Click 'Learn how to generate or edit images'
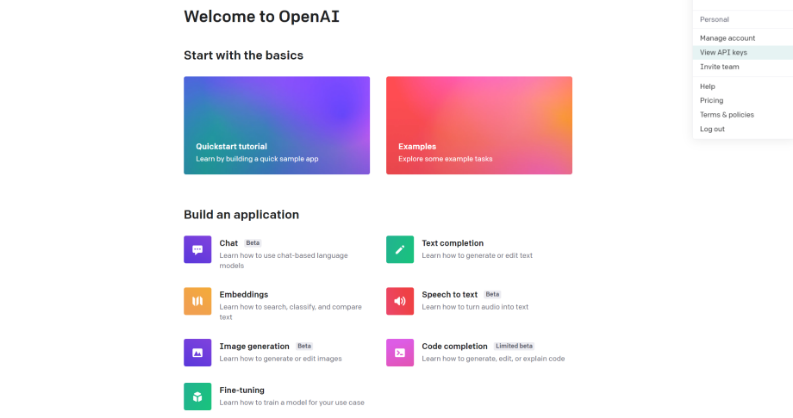Image resolution: width=793 pixels, height=418 pixels. [x=281, y=359]
